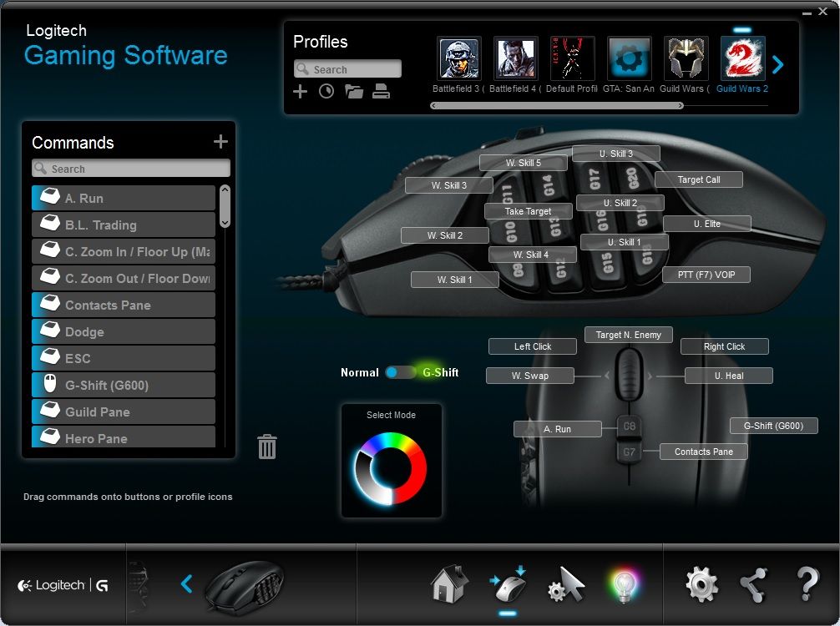Viewport: 840px width, 626px height.
Task: Open the Share icon
Action: [x=753, y=584]
